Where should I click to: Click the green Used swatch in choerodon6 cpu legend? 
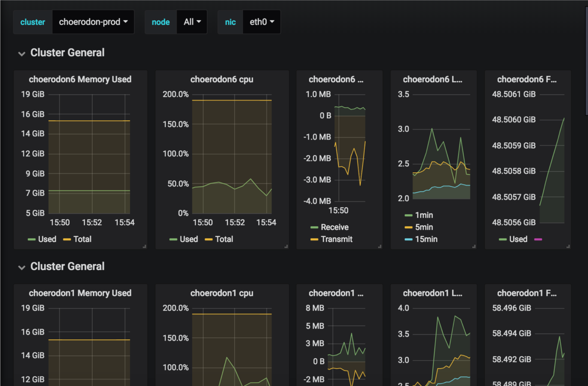click(173, 239)
